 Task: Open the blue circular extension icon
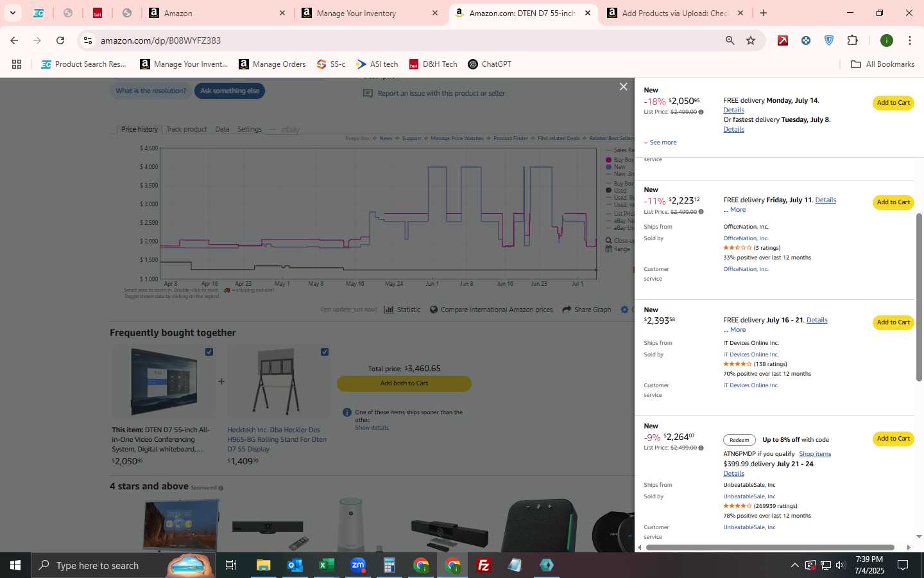806,40
